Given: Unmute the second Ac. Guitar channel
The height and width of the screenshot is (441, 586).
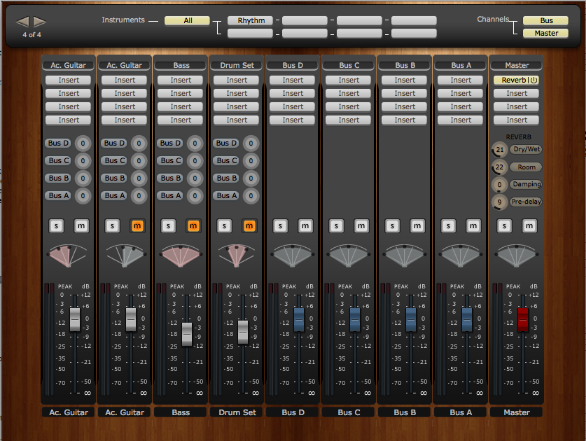Looking at the screenshot, I should (137, 226).
